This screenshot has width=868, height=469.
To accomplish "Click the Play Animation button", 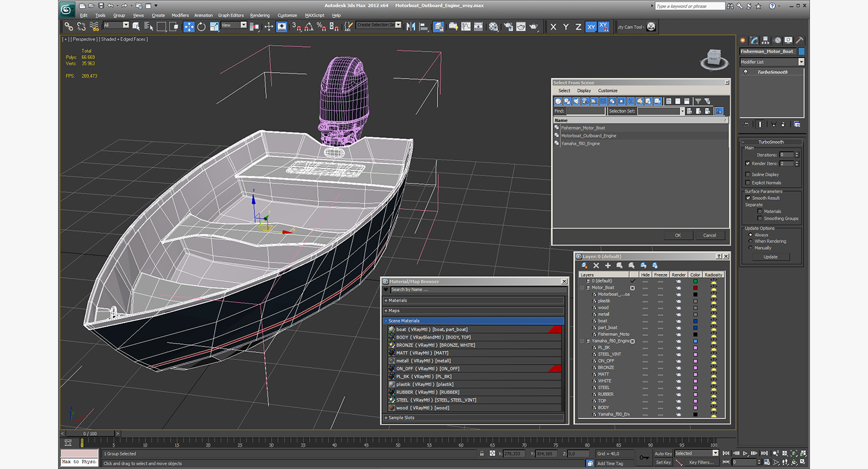I will click(x=745, y=453).
